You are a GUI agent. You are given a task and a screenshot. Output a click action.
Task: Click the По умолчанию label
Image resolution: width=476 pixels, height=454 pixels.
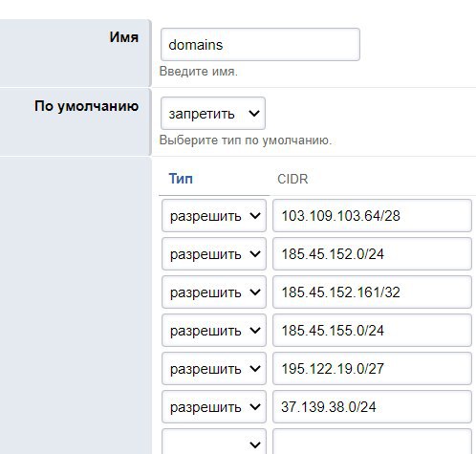tap(86, 106)
